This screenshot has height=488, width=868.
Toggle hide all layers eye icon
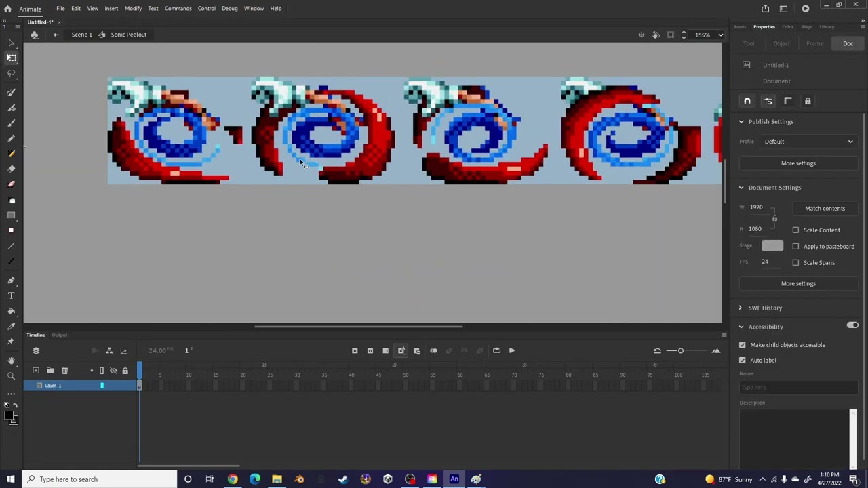pyautogui.click(x=113, y=371)
